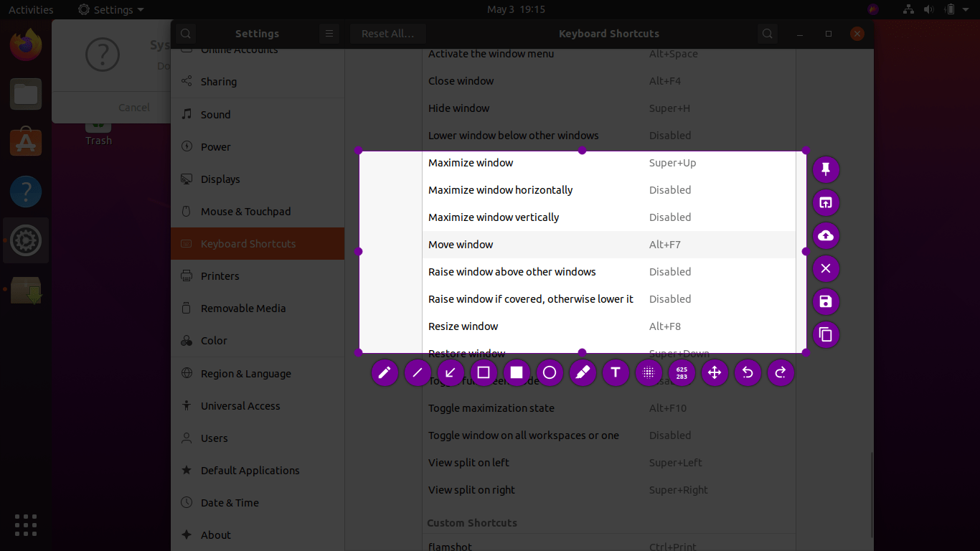Select the filled Rectangle tool
Screen dimensions: 980x551
pyautogui.click(x=517, y=372)
